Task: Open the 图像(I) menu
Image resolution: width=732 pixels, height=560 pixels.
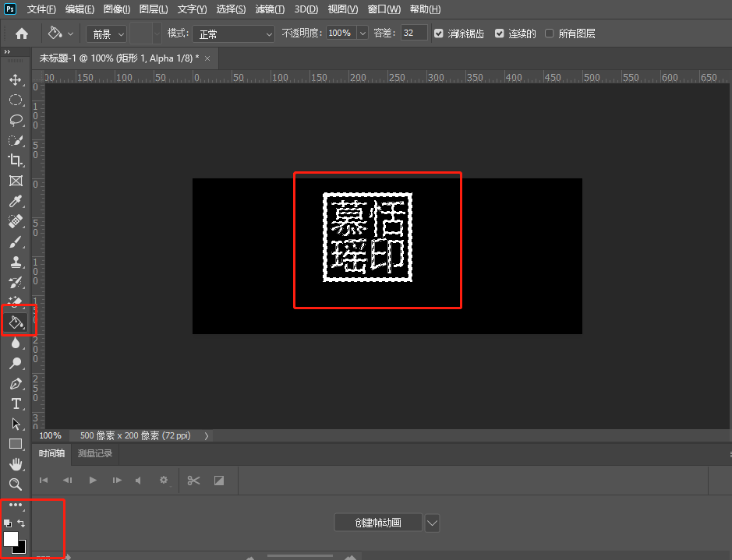Action: click(x=117, y=9)
